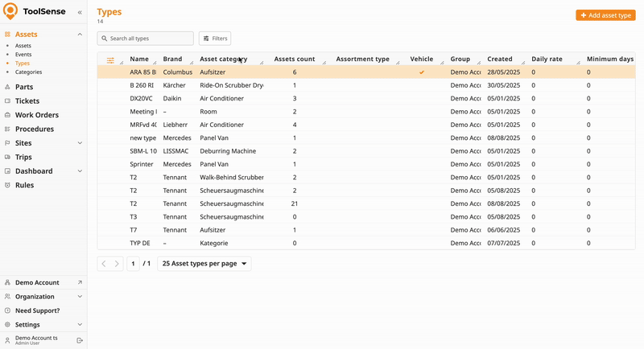Click the magnifier icon in search box
The height and width of the screenshot is (349, 644).
click(x=105, y=39)
